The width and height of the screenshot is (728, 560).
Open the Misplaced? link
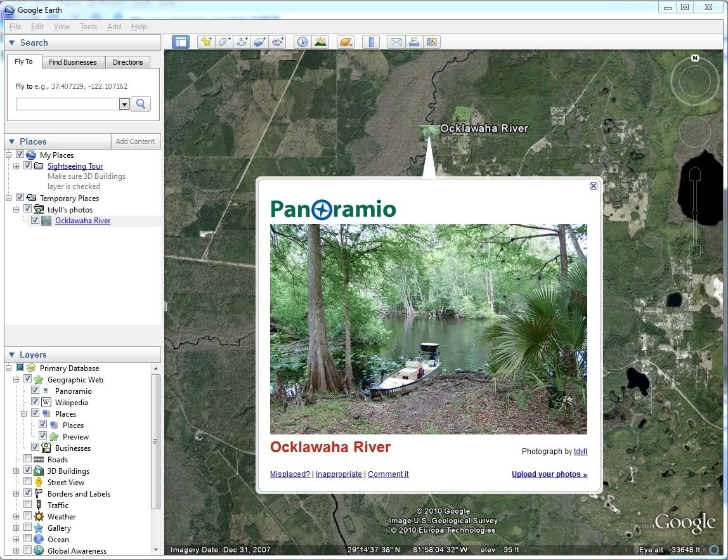(290, 474)
